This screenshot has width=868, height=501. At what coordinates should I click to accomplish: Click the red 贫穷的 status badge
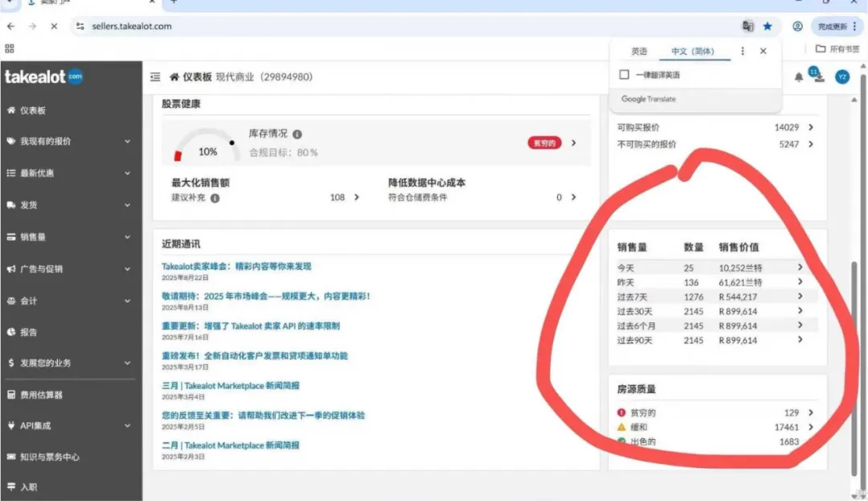click(544, 143)
